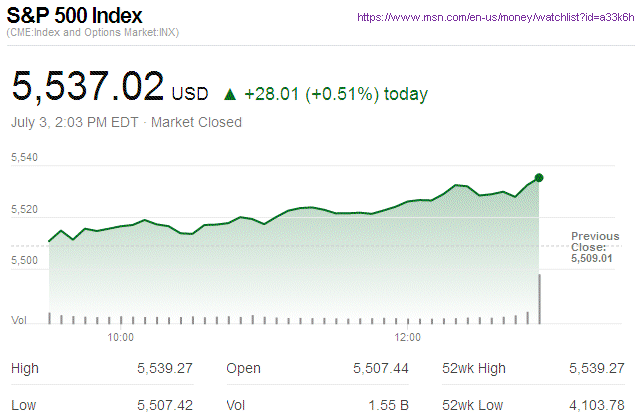Click the 5,540 y-axis label
640x420 pixels.
pyautogui.click(x=24, y=158)
